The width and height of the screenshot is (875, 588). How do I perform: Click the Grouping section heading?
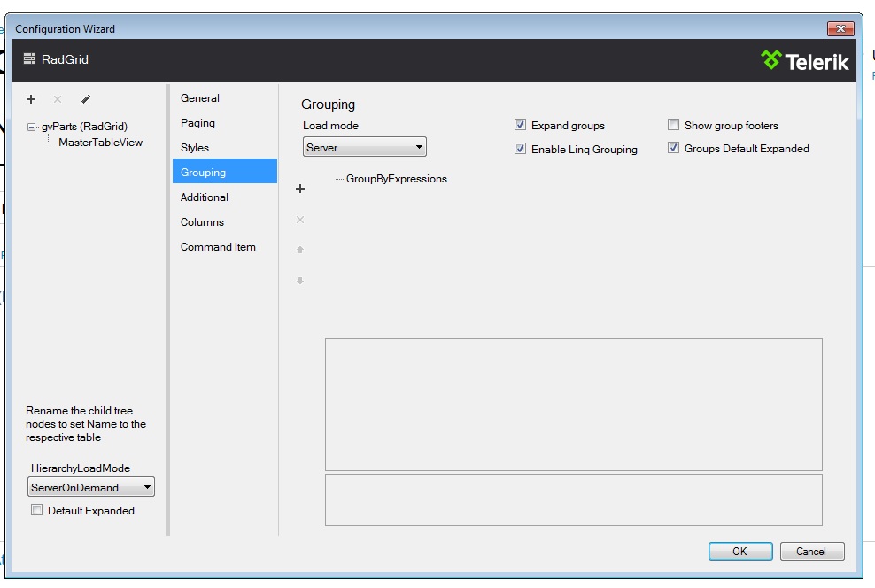(x=328, y=104)
